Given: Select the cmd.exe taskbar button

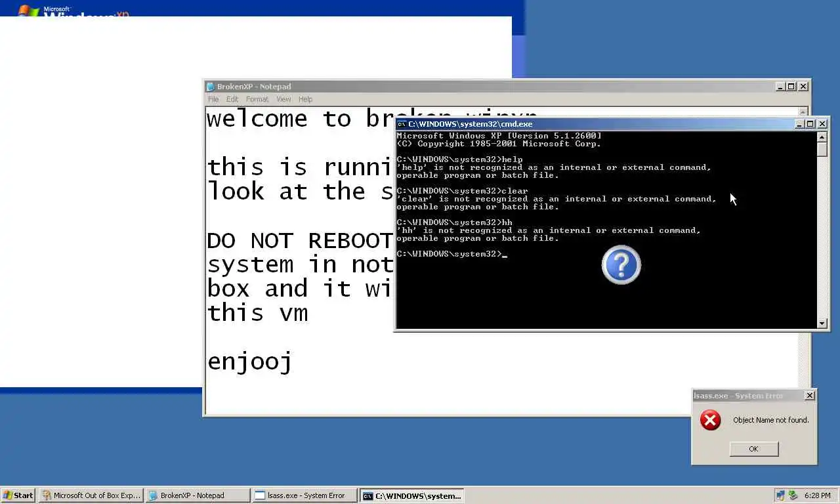Looking at the screenshot, I should coord(412,495).
